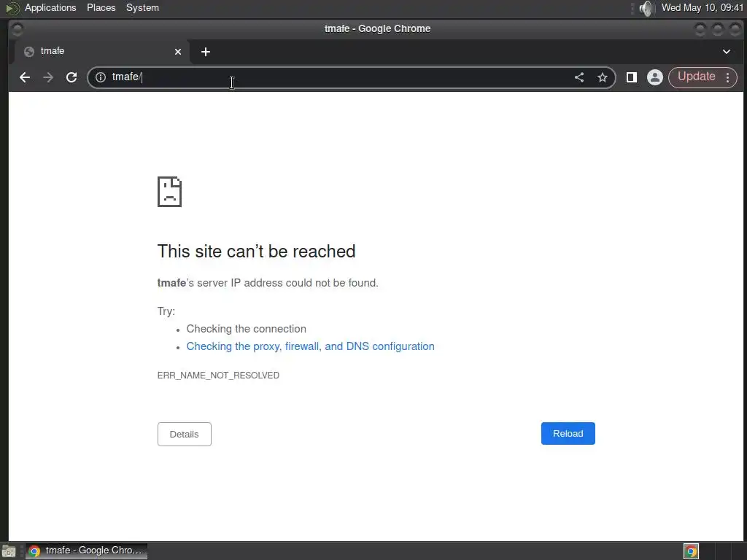Open a new tab with the plus button

pyautogui.click(x=205, y=52)
